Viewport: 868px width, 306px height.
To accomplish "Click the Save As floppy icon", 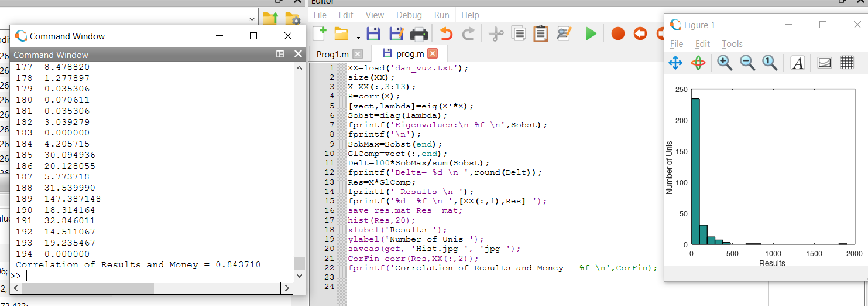I will [396, 34].
